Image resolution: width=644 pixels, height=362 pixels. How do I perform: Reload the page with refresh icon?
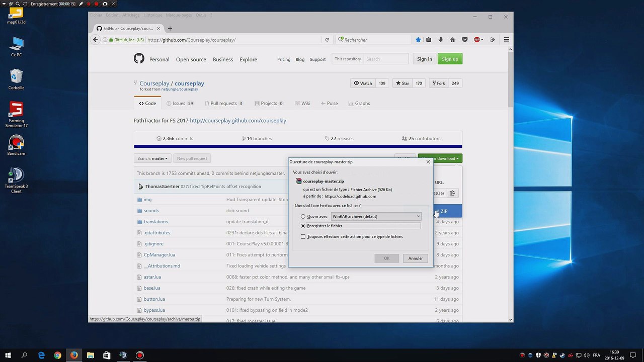pyautogui.click(x=327, y=40)
